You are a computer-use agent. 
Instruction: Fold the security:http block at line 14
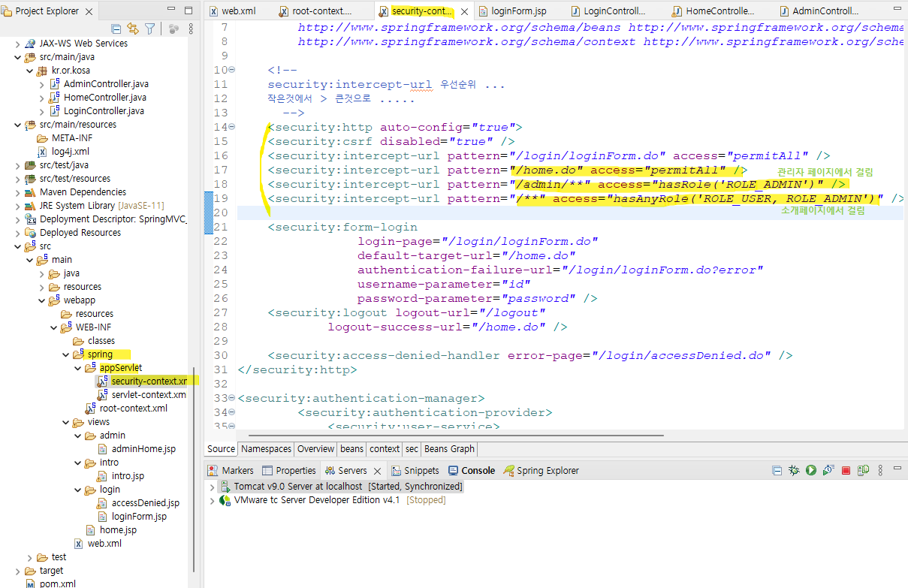point(231,127)
